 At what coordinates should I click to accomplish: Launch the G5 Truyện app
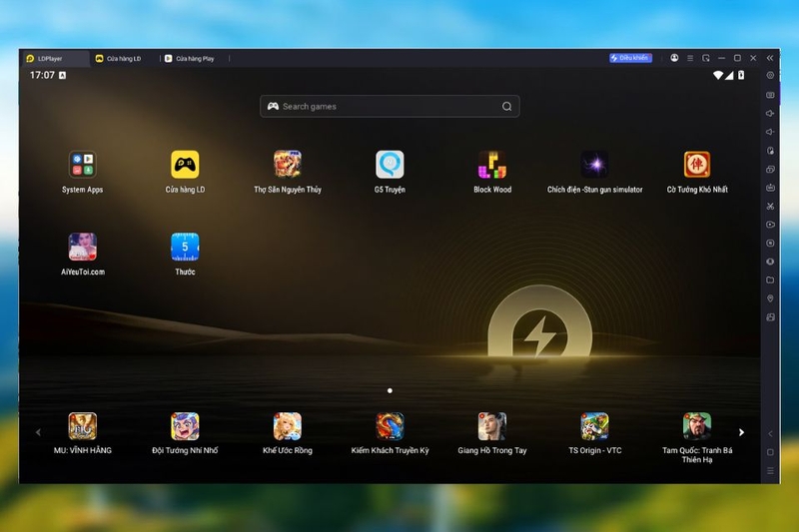tap(390, 165)
